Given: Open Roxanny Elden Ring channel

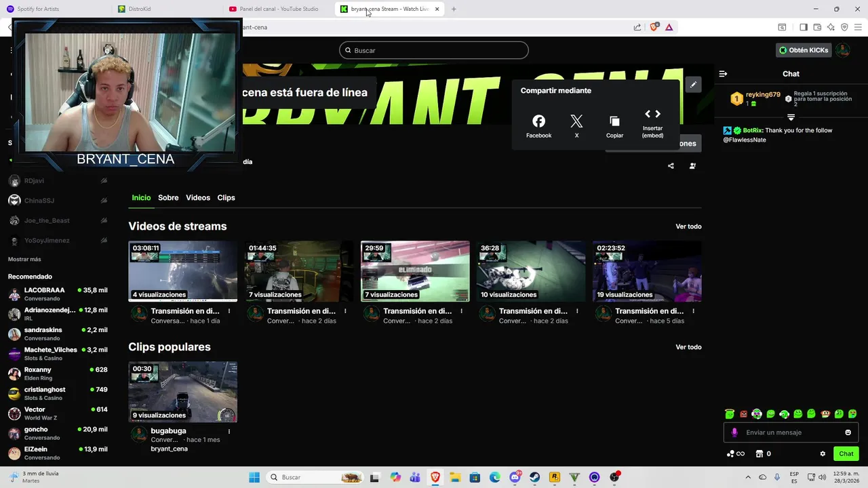Looking at the screenshot, I should [58, 373].
